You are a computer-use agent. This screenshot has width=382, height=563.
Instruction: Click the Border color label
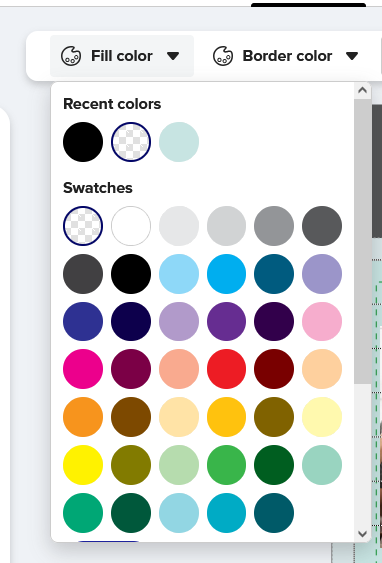(x=287, y=56)
